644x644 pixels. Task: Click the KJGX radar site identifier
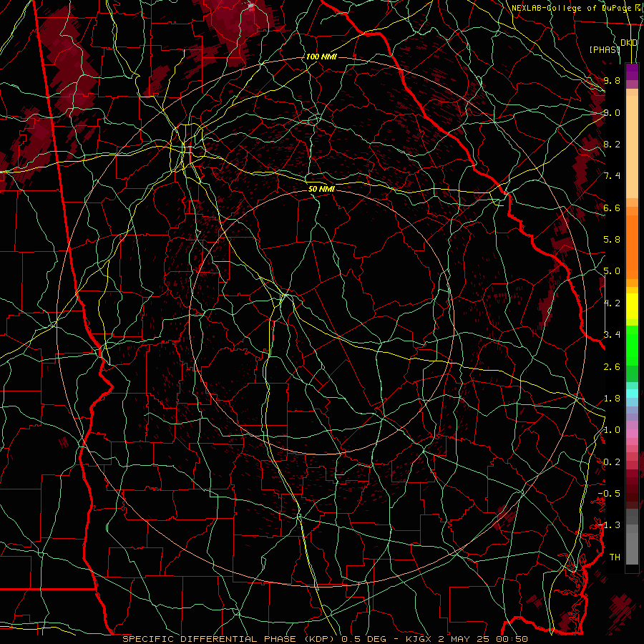pyautogui.click(x=419, y=639)
